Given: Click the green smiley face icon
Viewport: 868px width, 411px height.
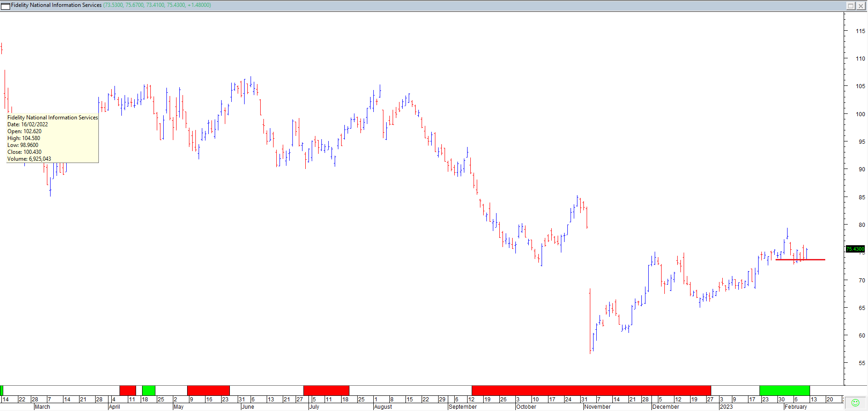Looking at the screenshot, I should pyautogui.click(x=855, y=403).
